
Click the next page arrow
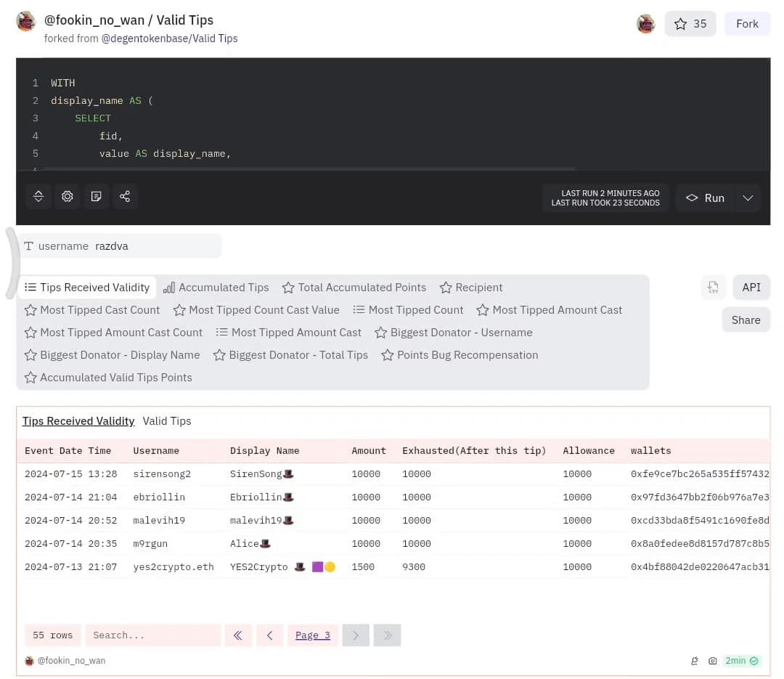pos(356,635)
